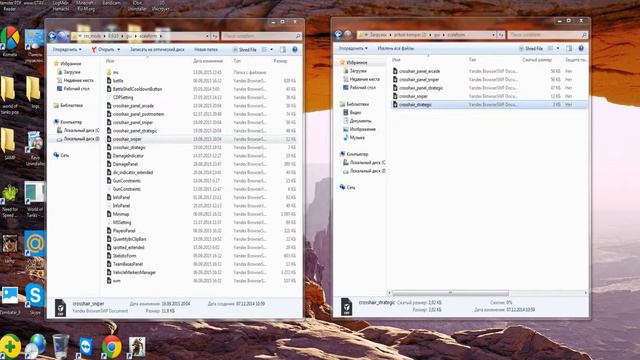The width and height of the screenshot is (640, 360).
Task: Change view icon in right window toolbar
Action: (x=551, y=48)
